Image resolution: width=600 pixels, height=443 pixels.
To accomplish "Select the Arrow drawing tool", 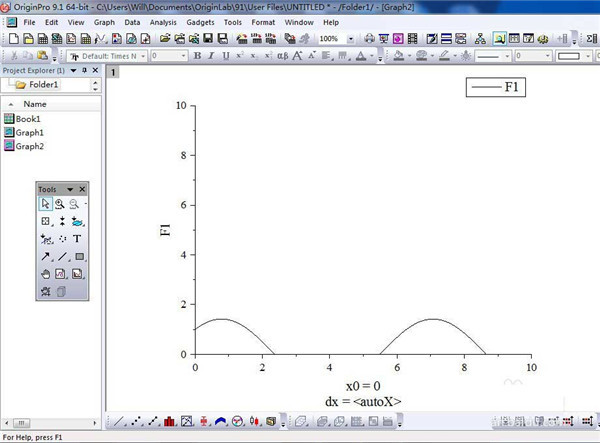I will pos(45,257).
